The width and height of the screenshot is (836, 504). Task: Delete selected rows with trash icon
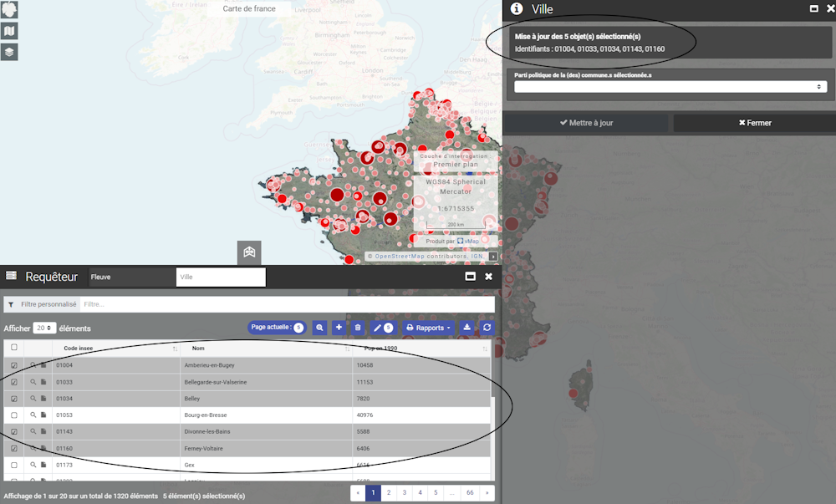pos(358,328)
